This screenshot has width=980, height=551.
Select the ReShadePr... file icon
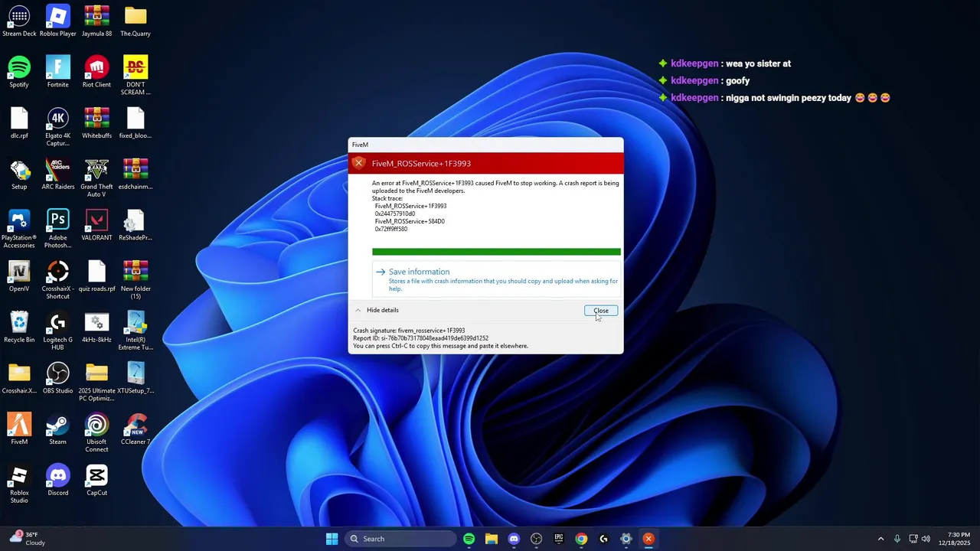[x=136, y=225]
